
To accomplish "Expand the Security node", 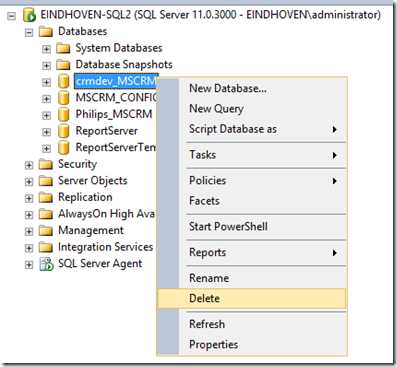I will point(29,165).
